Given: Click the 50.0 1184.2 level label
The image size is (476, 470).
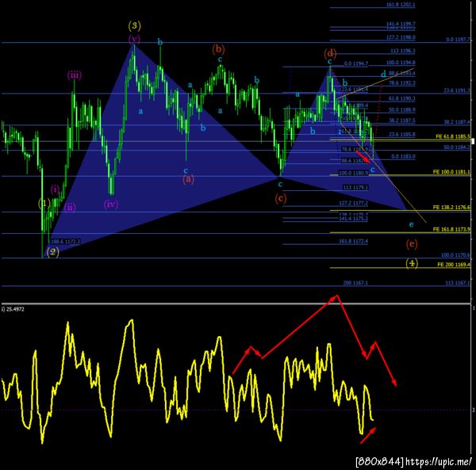Looking at the screenshot, I should click(457, 147).
